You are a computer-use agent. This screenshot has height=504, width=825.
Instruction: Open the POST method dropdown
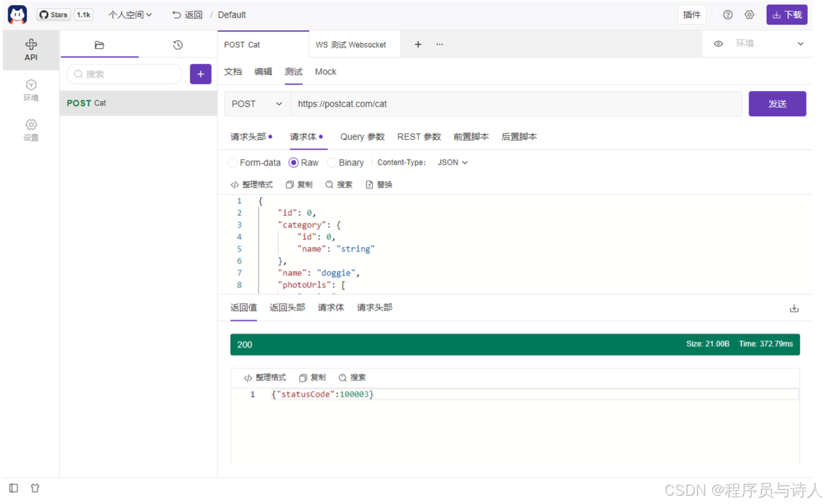(257, 104)
